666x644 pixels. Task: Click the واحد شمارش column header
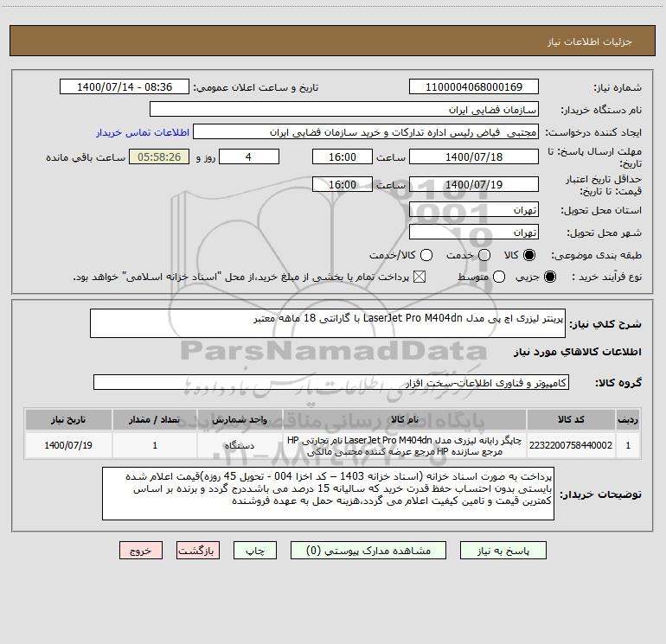coord(240,420)
